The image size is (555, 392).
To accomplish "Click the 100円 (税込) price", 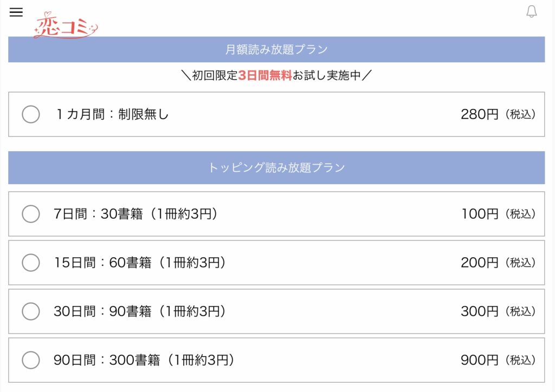I will 499,214.
